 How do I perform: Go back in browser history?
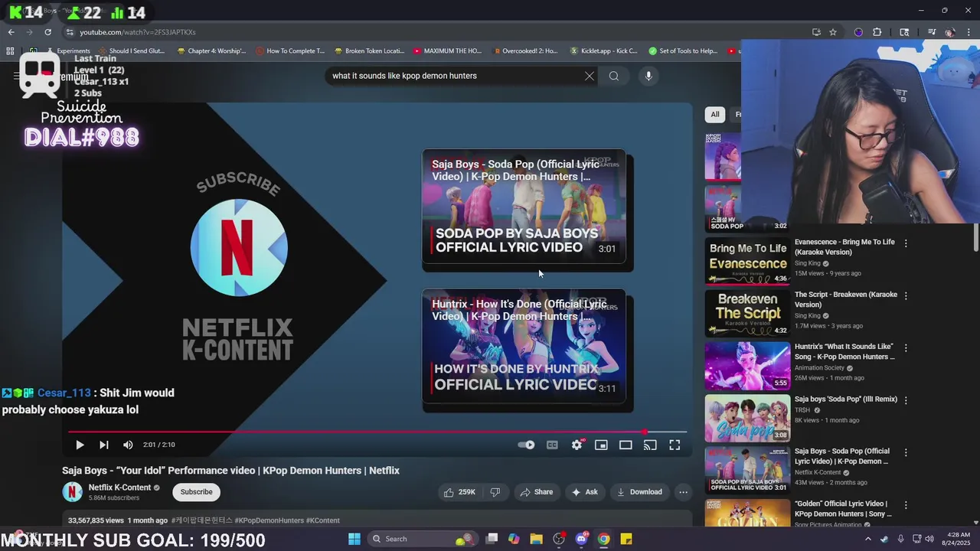11,32
